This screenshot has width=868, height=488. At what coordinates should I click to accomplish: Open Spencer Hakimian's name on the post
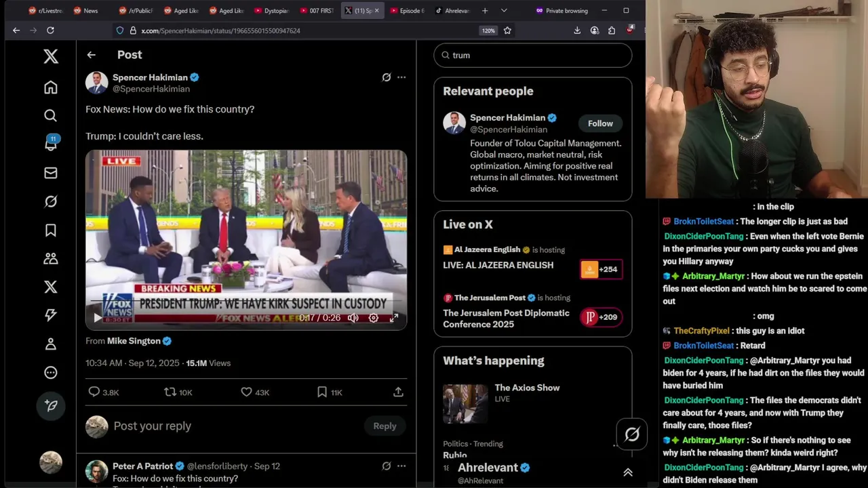150,77
